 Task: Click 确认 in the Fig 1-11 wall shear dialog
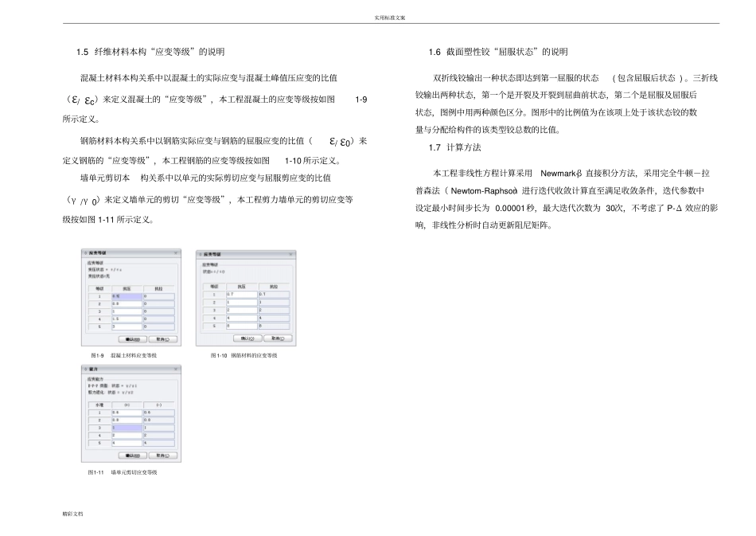(x=133, y=455)
